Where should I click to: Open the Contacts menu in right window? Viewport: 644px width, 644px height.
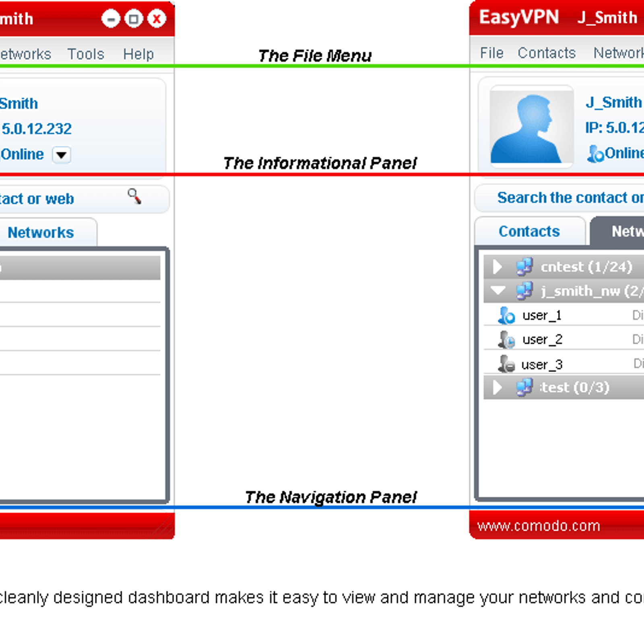click(x=547, y=53)
